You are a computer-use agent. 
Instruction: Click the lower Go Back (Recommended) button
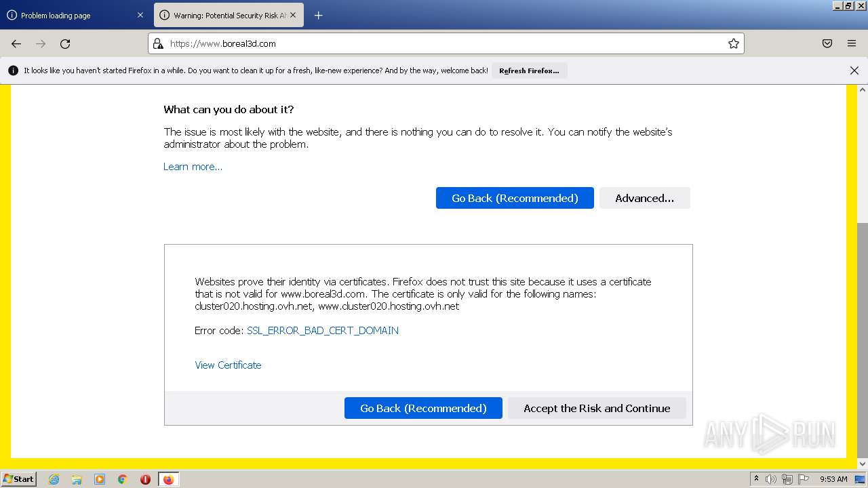pos(423,408)
